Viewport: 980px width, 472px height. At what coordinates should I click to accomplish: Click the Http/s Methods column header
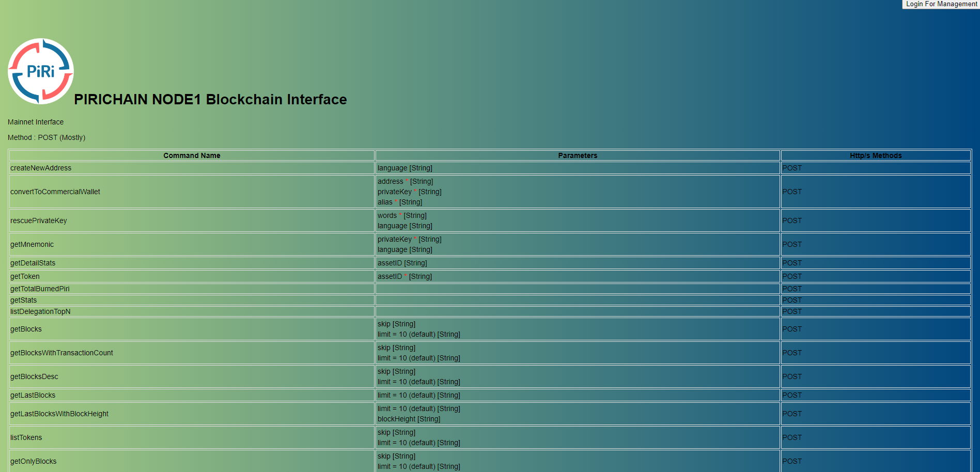(876, 155)
